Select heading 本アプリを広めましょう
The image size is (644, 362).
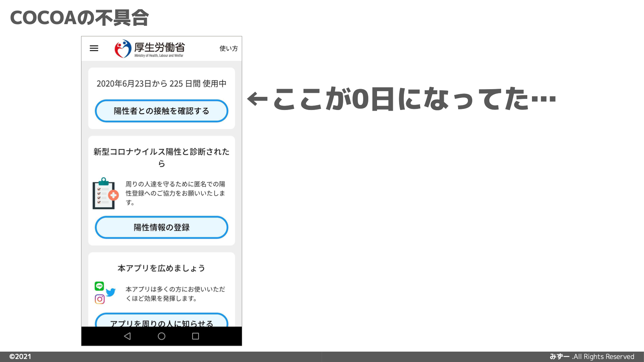point(161,268)
